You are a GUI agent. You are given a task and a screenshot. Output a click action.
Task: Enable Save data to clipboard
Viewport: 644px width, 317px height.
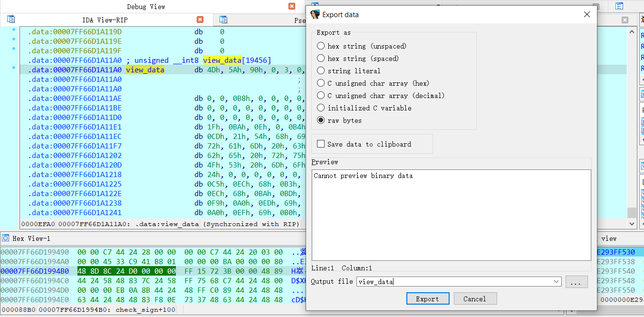pos(321,144)
